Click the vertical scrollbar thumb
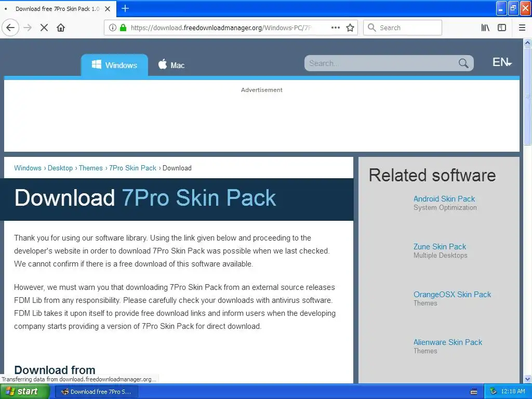532x399 pixels. [527, 96]
